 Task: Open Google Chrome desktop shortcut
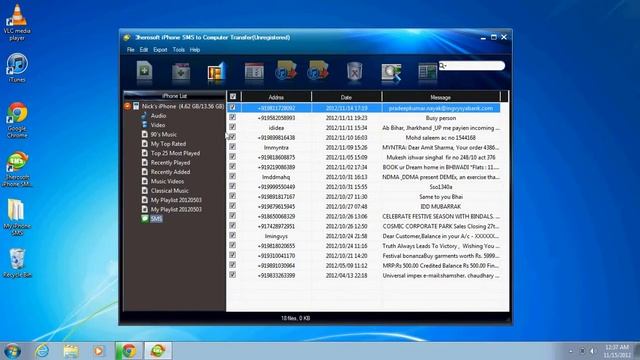pos(17,120)
